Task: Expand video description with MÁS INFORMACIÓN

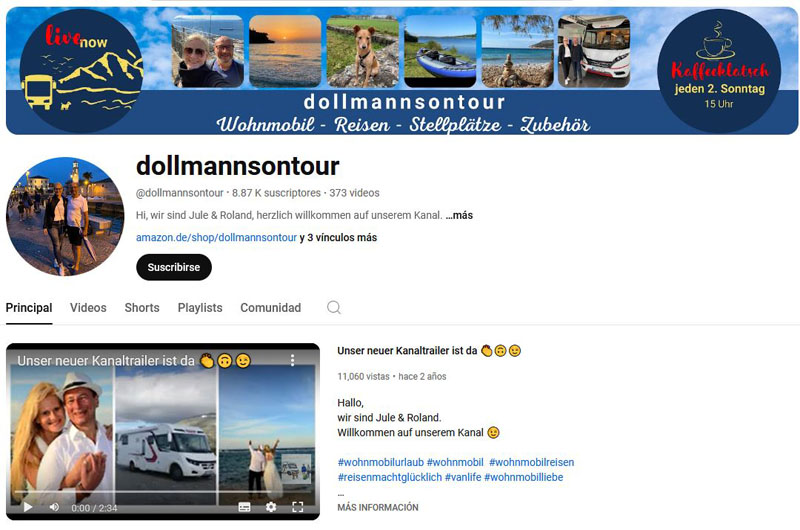Action: coord(378,508)
